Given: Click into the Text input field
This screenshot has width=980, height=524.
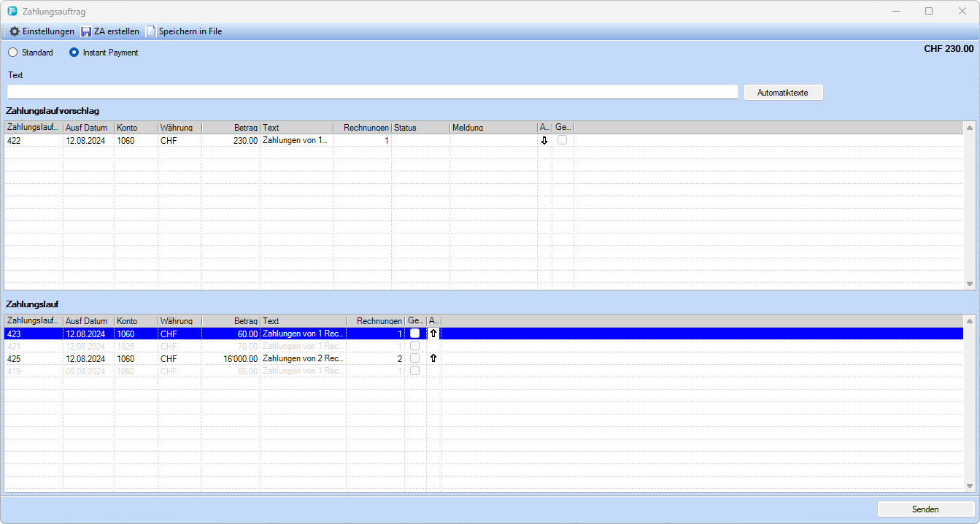Looking at the screenshot, I should coord(372,92).
